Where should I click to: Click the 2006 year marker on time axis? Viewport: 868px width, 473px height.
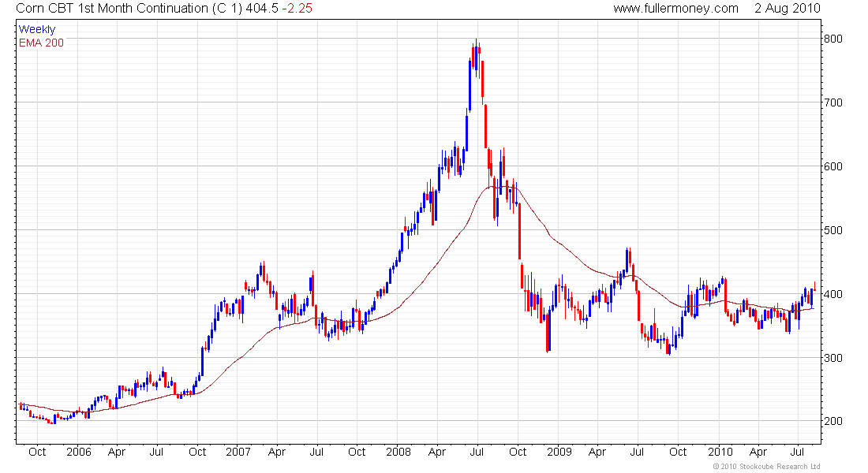point(79,452)
